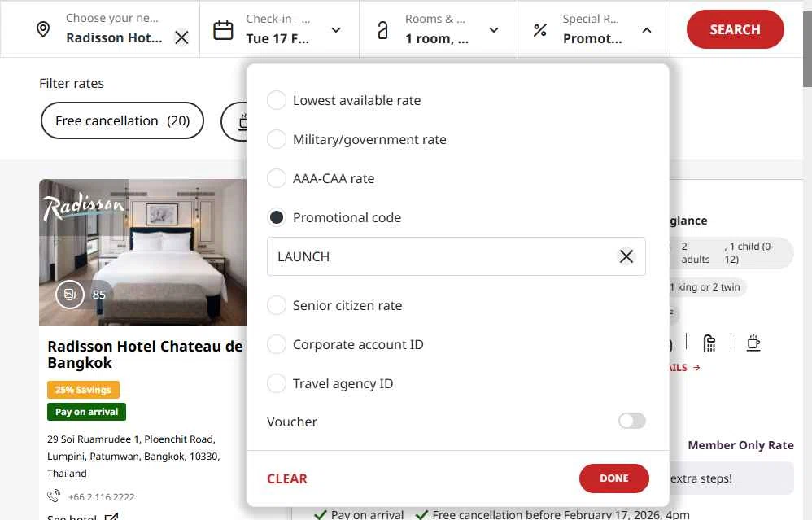Image resolution: width=812 pixels, height=520 pixels.
Task: Expand the Check-in dates dropdown
Action: [336, 30]
